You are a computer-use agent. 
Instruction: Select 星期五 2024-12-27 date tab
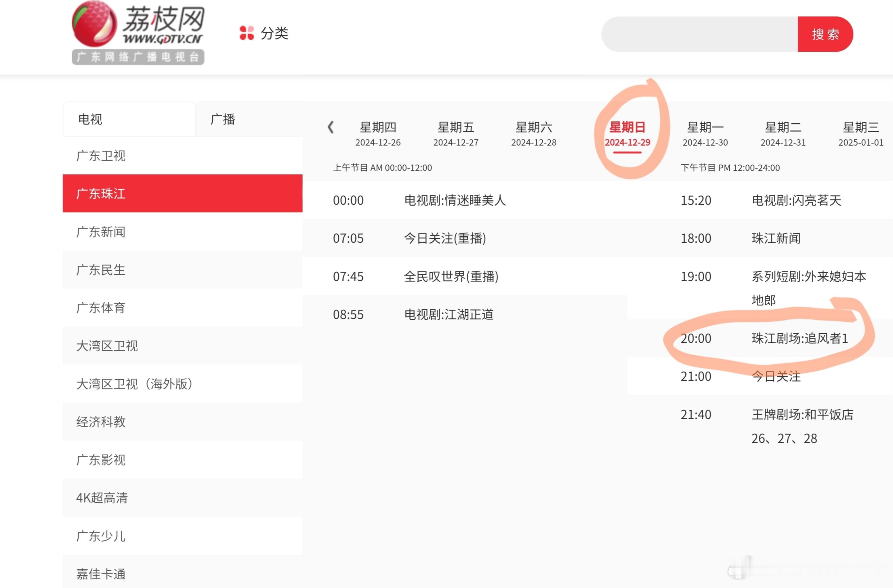456,134
